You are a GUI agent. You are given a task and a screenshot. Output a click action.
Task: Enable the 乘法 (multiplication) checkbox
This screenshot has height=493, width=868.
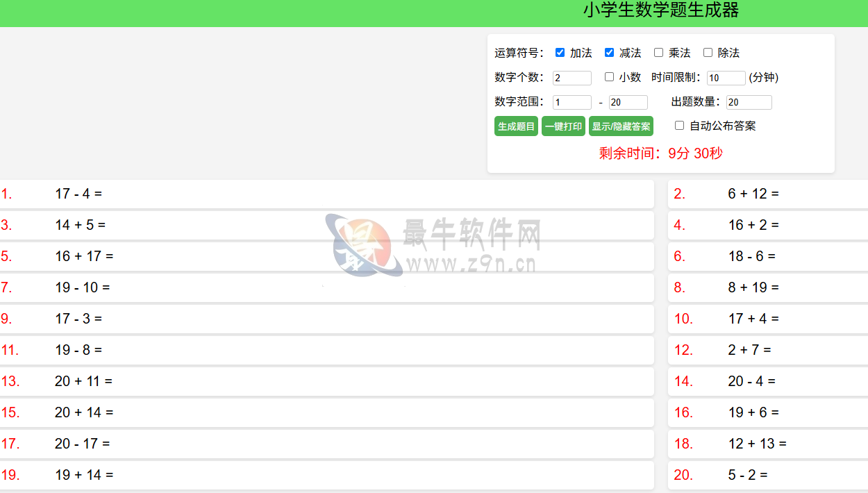click(x=658, y=53)
